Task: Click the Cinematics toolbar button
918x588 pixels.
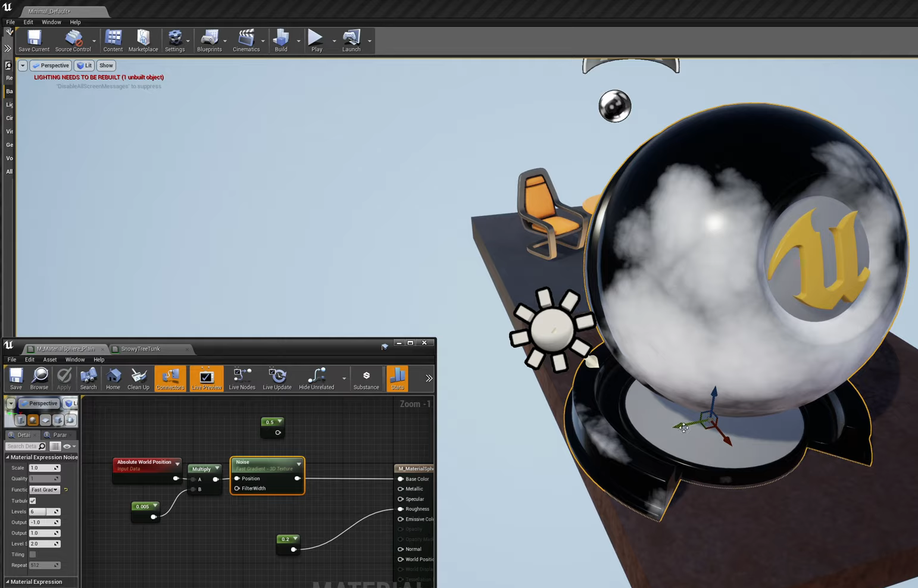Action: 246,41
